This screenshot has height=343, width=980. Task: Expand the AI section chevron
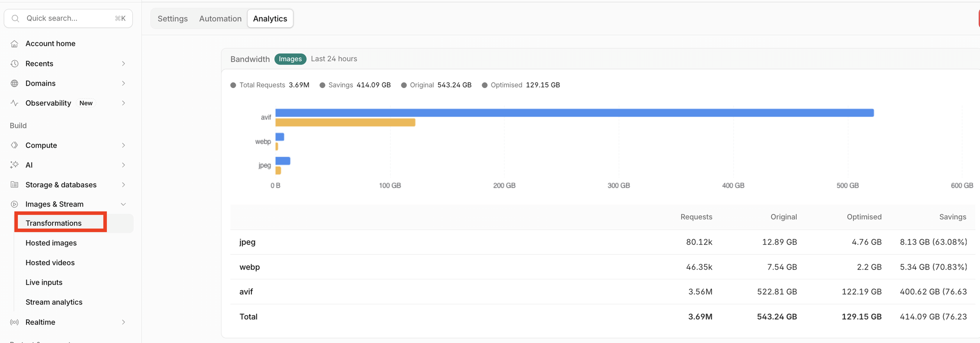pyautogui.click(x=123, y=165)
